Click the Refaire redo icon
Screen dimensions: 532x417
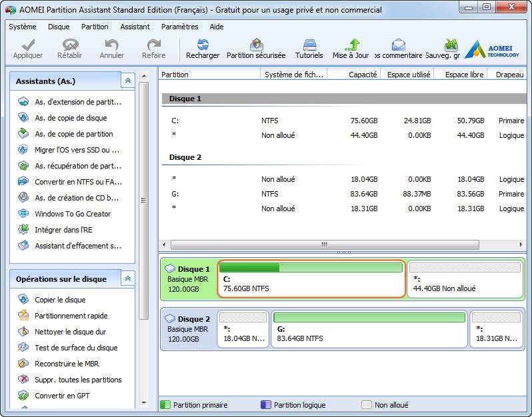tap(154, 45)
